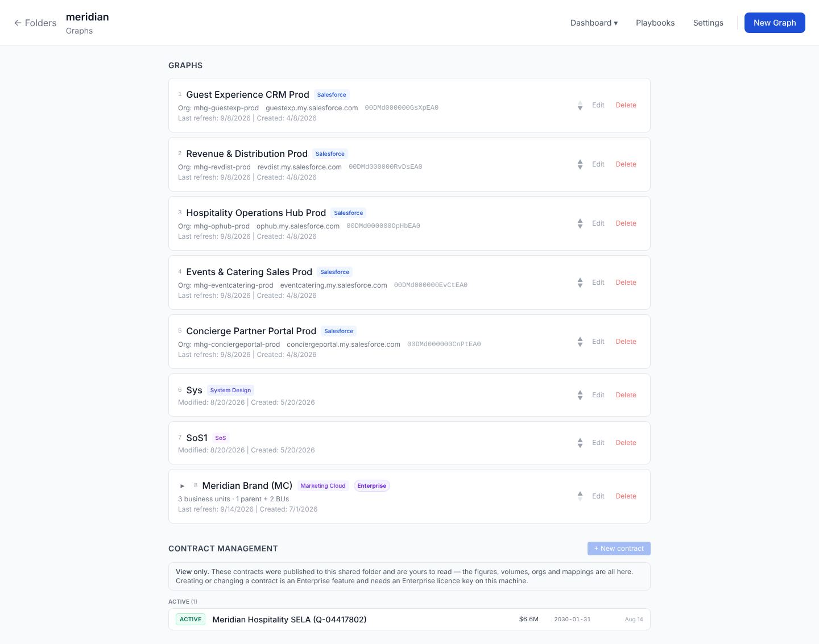Move Meridian Brand (MC) up with arrow

pos(580,493)
